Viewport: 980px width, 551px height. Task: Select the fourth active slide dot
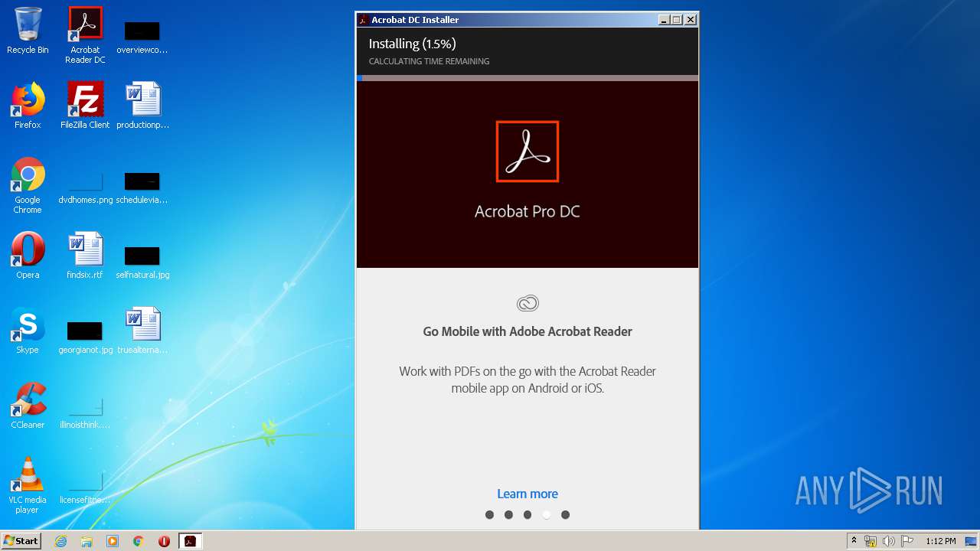pyautogui.click(x=546, y=515)
